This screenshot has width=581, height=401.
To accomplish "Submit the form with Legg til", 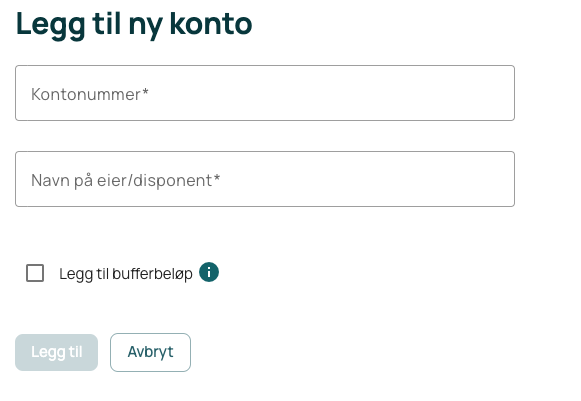I will click(x=56, y=352).
